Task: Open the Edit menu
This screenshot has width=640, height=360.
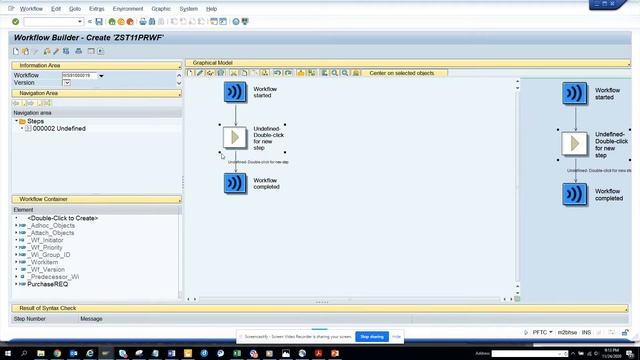Action: click(56, 9)
